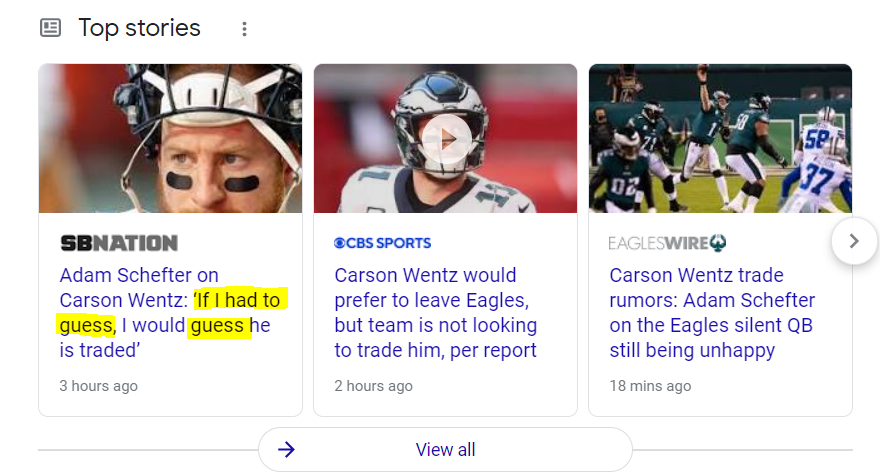The image size is (880, 475).
Task: Click the Eagles Wire logo
Action: click(x=667, y=243)
